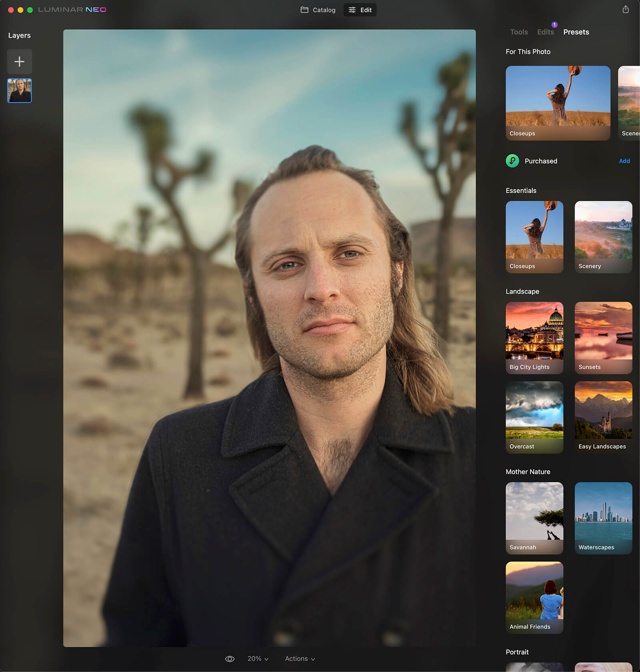
Task: Choose the Big City Lights preset
Action: tap(534, 338)
